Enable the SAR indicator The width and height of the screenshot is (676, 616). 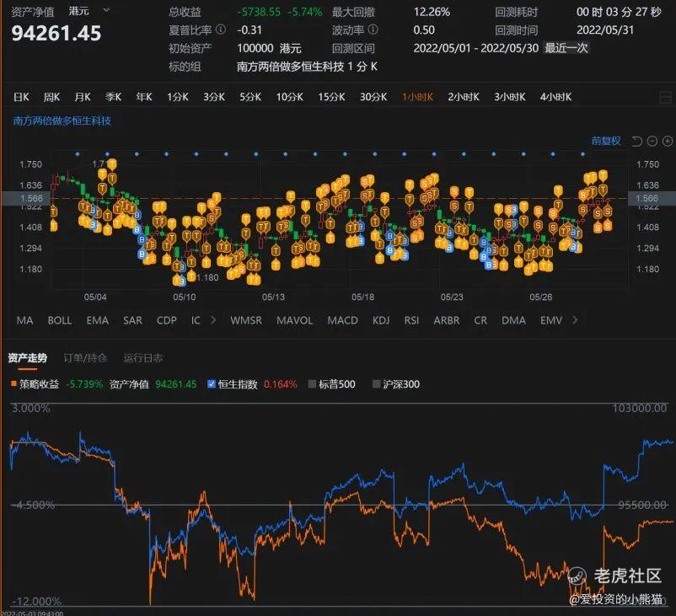[x=132, y=320]
